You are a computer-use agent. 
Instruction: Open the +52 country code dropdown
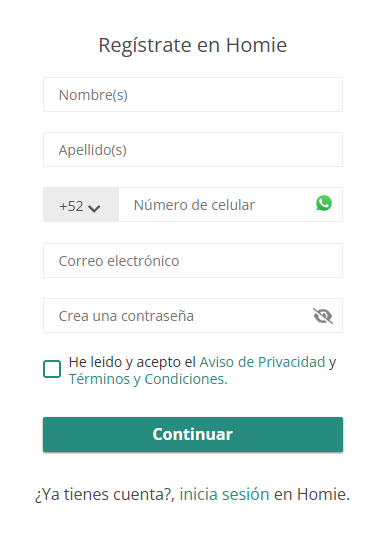(81, 205)
